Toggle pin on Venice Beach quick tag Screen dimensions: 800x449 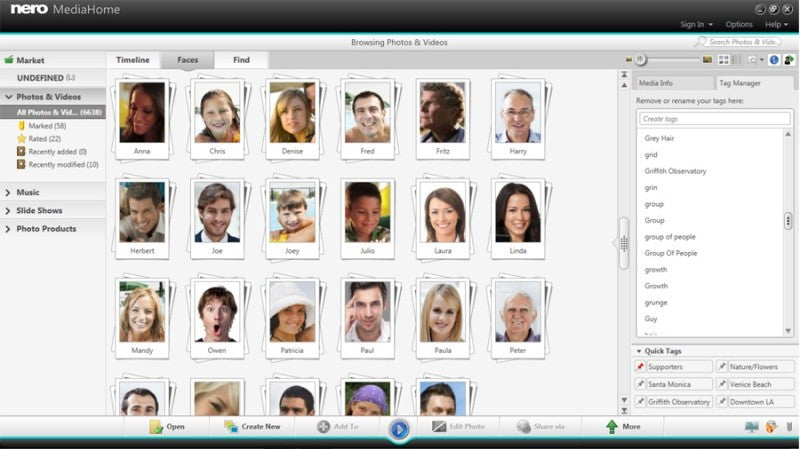(722, 384)
